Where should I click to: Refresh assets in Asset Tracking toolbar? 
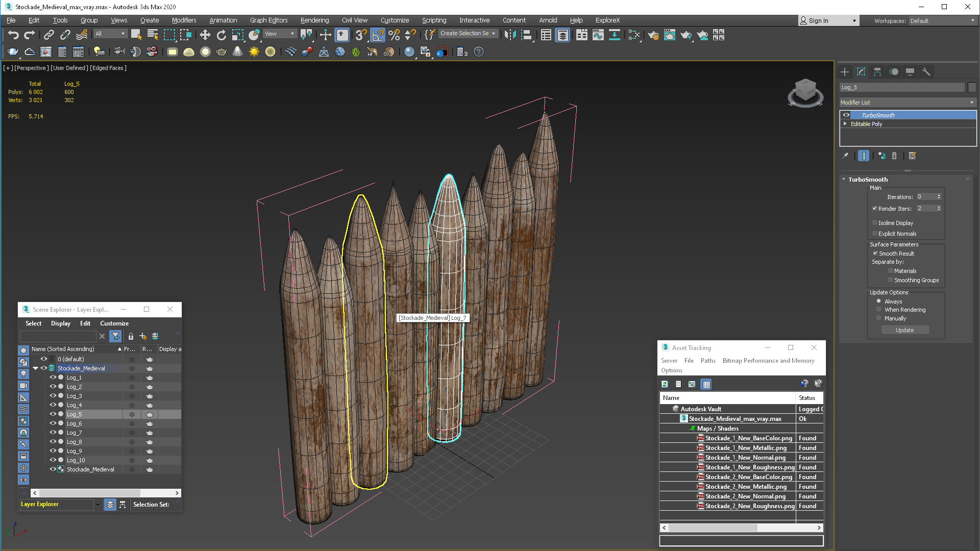click(665, 384)
